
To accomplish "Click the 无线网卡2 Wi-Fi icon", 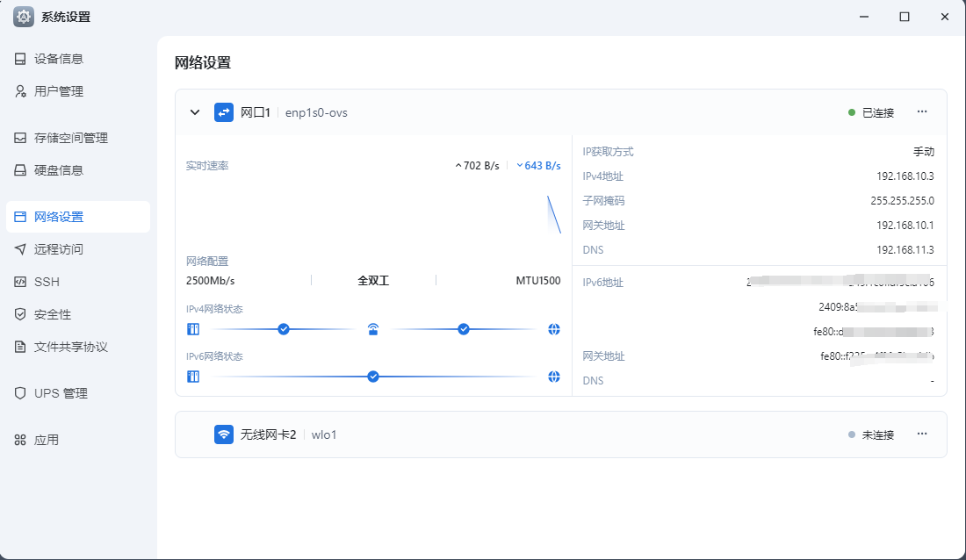I will click(224, 434).
